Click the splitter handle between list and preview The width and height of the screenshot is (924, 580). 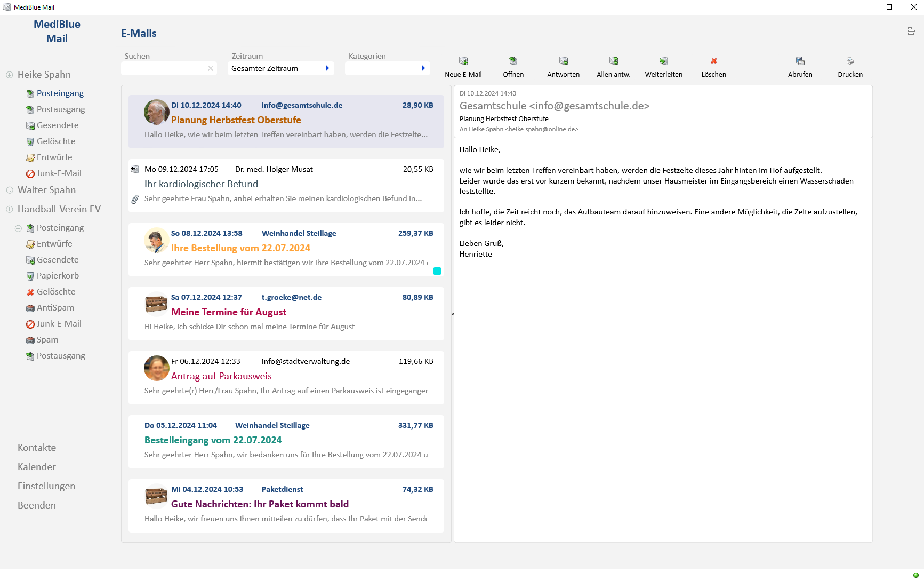tap(453, 314)
